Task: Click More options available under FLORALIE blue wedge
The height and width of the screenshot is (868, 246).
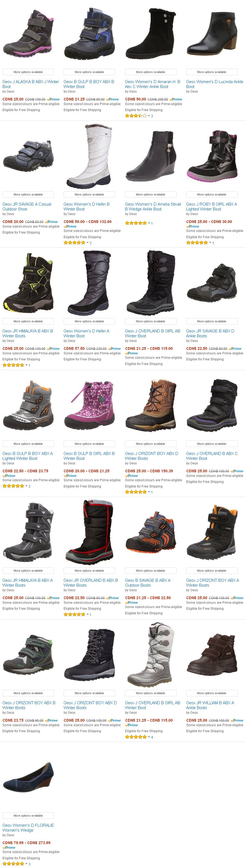Action: click(x=28, y=816)
